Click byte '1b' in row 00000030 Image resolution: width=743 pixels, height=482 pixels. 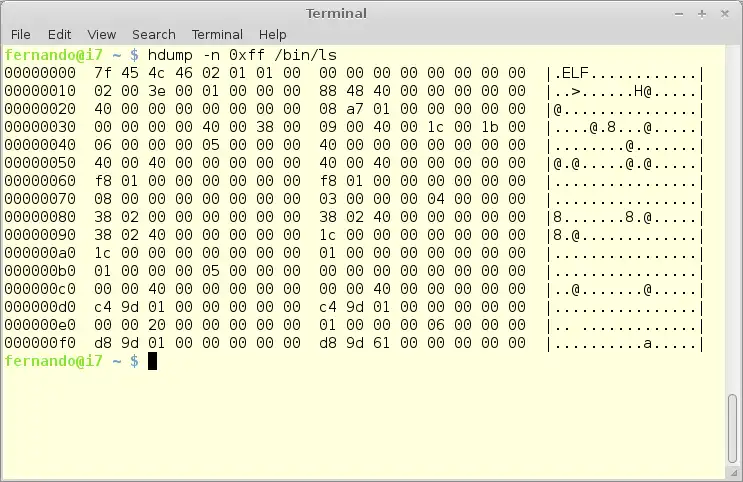(489, 127)
